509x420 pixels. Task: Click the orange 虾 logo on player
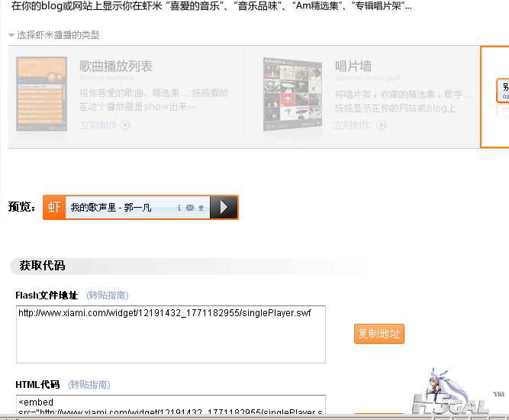[x=54, y=207]
